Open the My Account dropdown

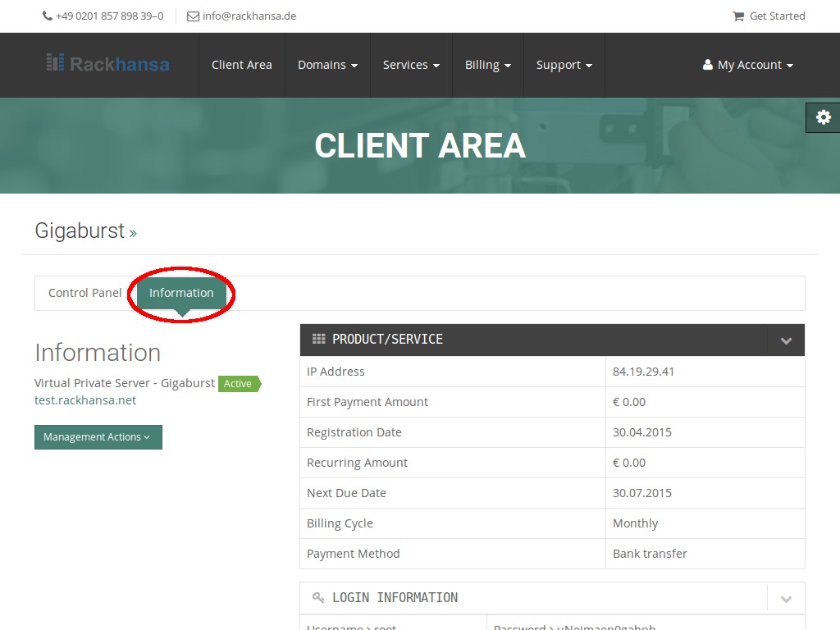pos(748,65)
